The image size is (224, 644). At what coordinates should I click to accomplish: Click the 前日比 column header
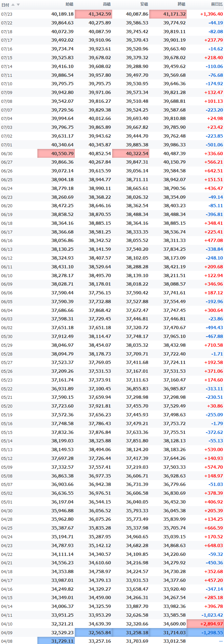[217, 4]
